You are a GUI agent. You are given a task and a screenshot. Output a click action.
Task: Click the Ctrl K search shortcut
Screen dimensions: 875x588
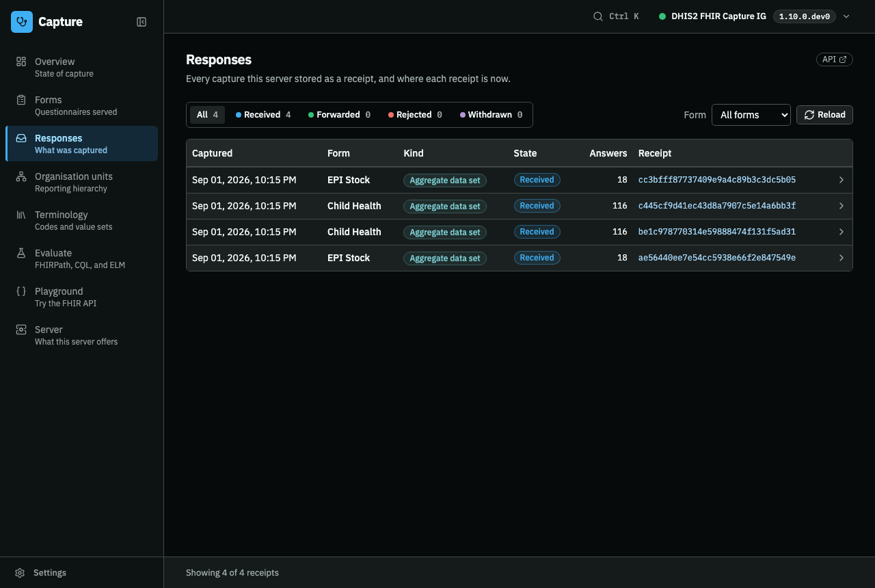624,16
